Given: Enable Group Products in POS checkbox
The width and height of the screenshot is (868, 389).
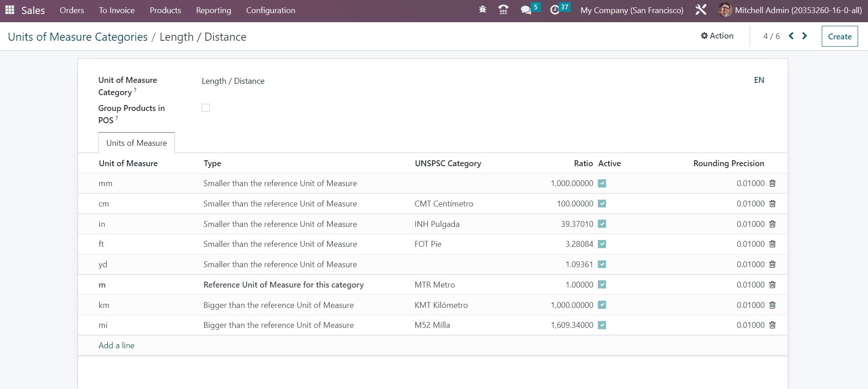Looking at the screenshot, I should coord(206,108).
